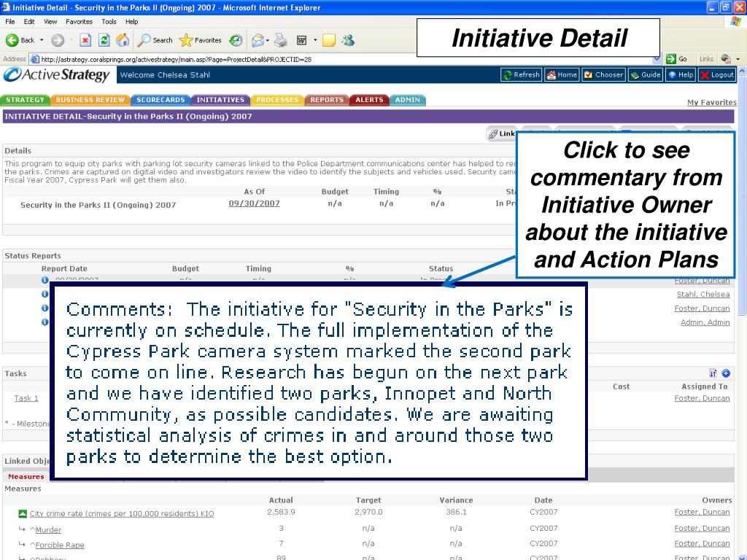The image size is (747, 560).
Task: Open the Tools menu
Action: point(109,21)
